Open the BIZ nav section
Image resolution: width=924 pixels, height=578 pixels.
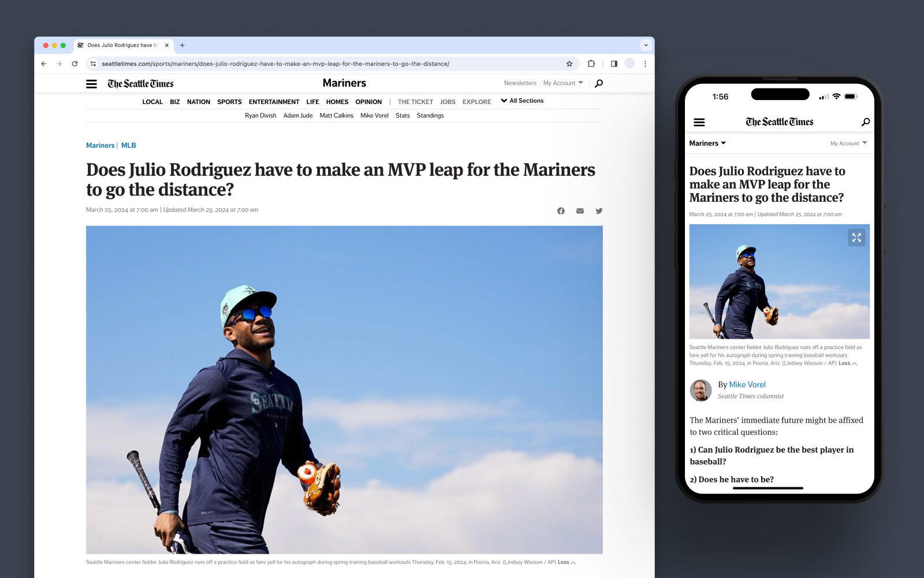[175, 102]
